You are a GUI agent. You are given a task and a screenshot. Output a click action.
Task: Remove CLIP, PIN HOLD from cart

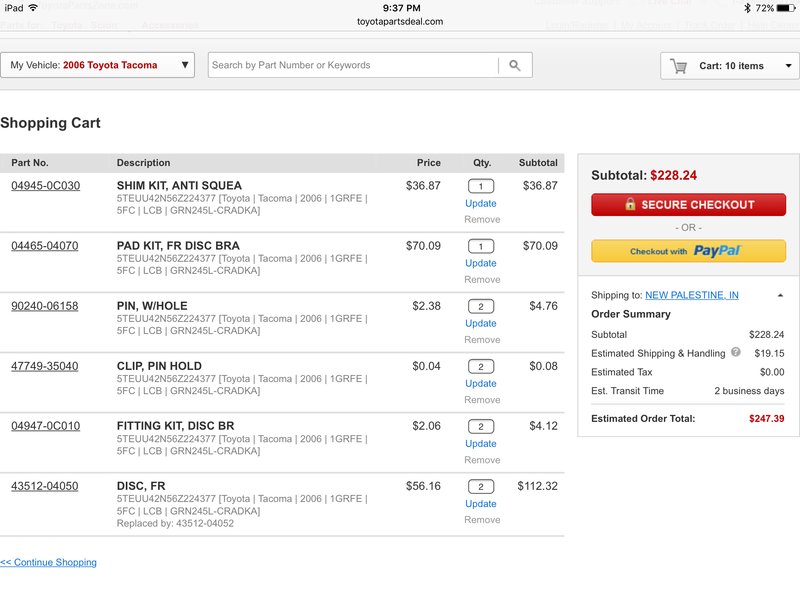[482, 400]
